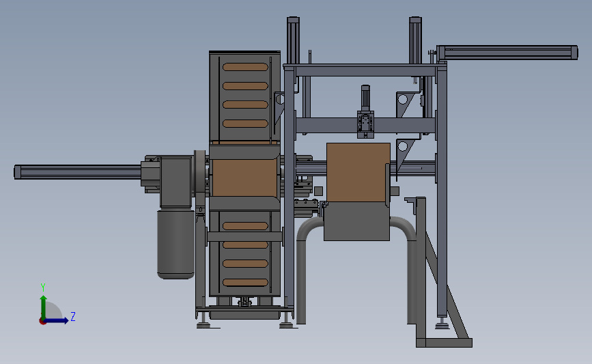Select the topmost brown slot of upper magazine
The width and height of the screenshot is (592, 364).
click(245, 67)
